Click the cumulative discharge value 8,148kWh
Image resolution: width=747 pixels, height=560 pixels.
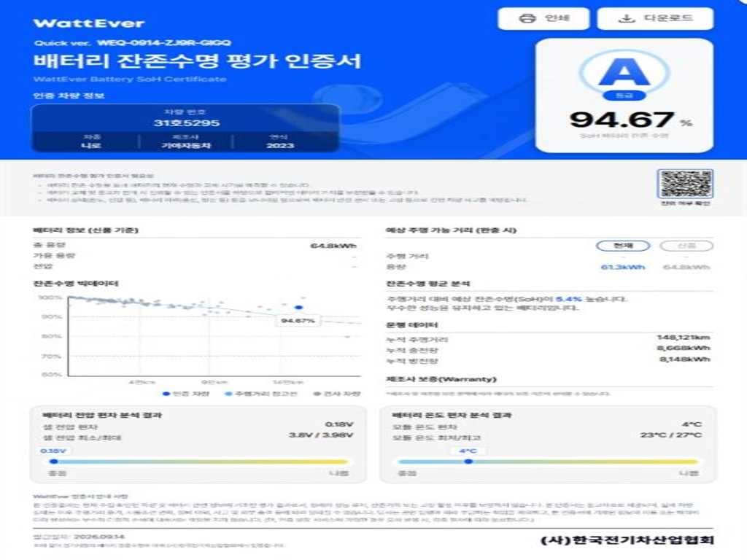click(x=684, y=359)
